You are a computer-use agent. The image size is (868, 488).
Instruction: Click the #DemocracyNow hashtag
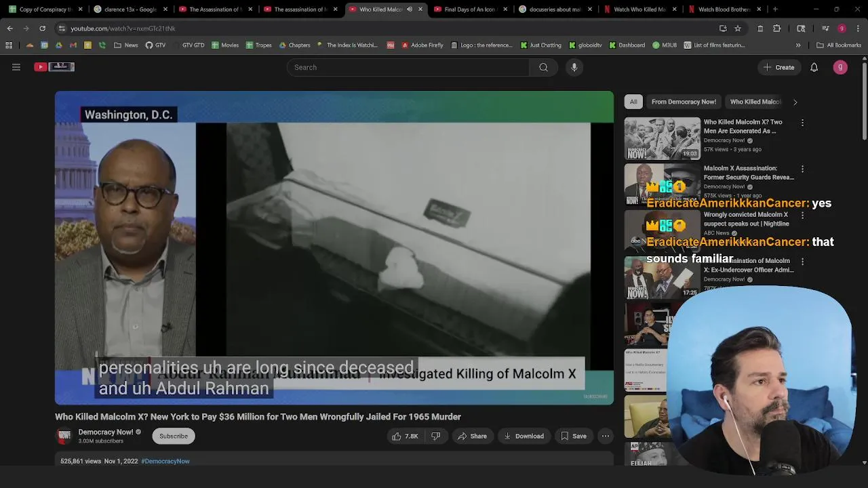pos(165,462)
